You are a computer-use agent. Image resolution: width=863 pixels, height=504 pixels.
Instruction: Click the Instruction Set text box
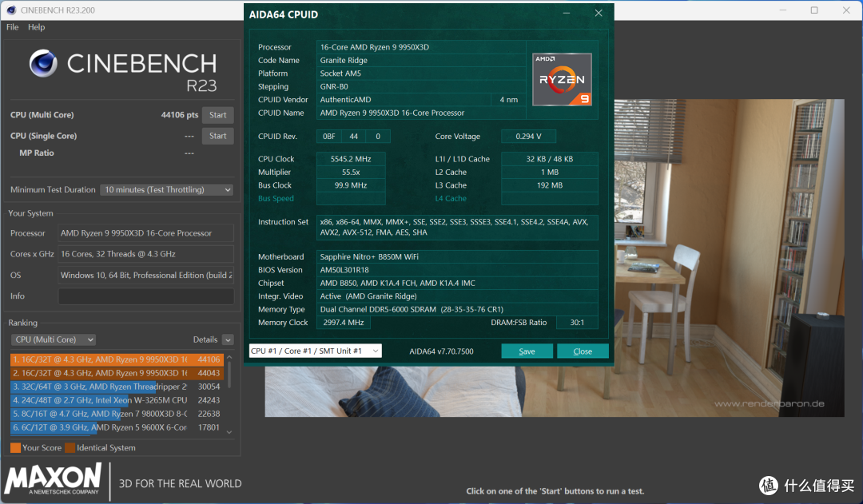tap(457, 228)
